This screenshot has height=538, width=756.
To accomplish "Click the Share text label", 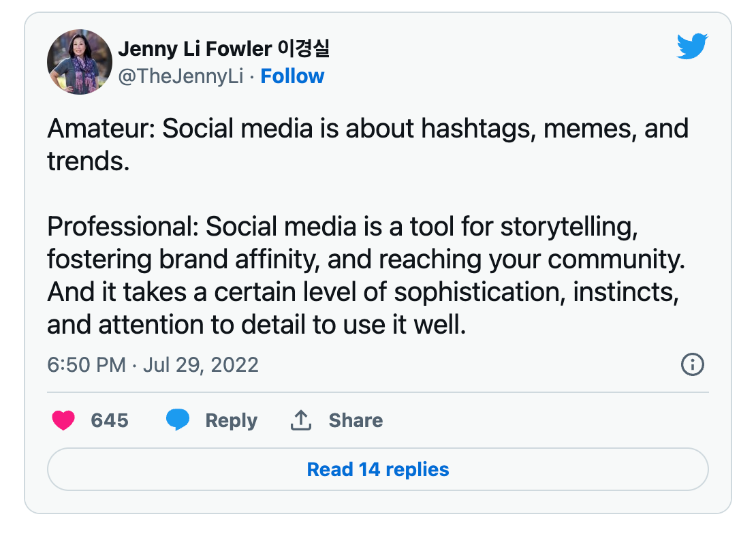I will click(x=356, y=420).
